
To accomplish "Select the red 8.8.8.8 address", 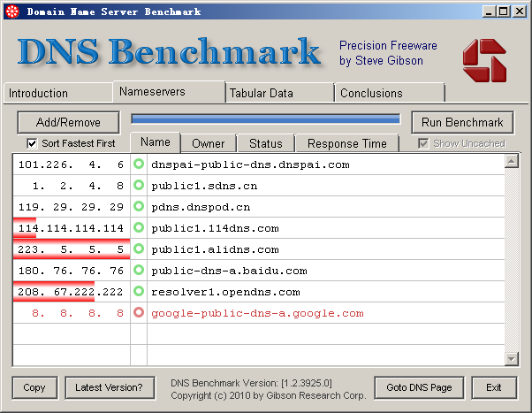I will point(78,313).
